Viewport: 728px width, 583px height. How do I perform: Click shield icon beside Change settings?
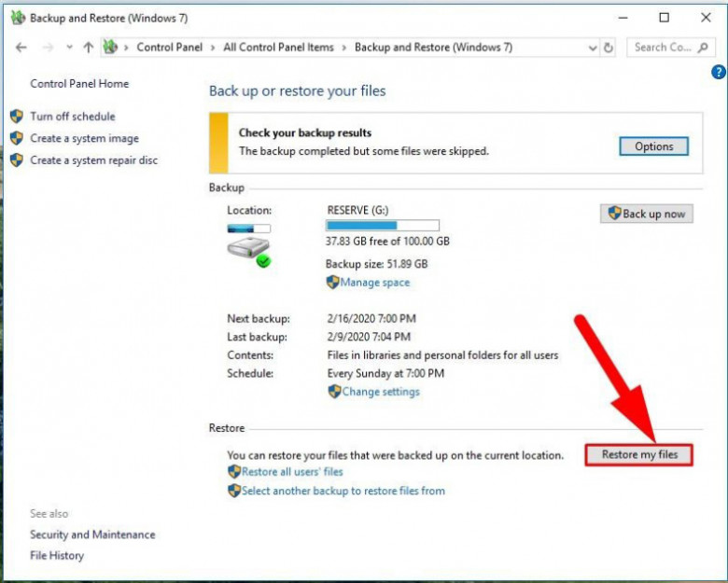coord(334,391)
